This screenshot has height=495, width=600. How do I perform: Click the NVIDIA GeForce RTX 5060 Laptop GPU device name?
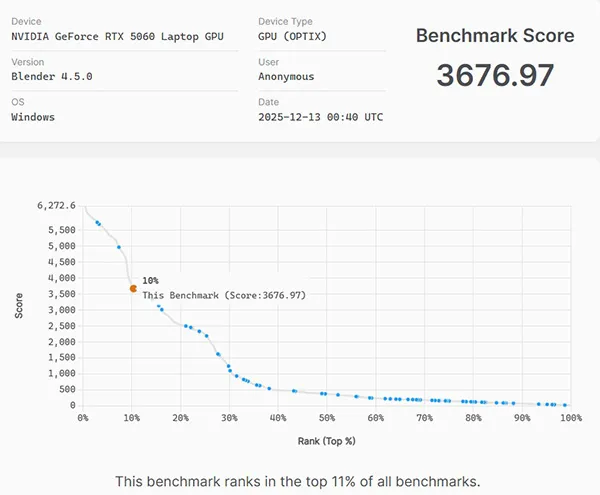[117, 37]
